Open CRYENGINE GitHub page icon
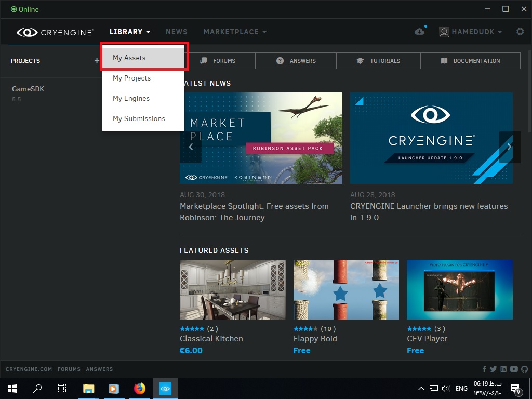This screenshot has width=532, height=399. 525,369
